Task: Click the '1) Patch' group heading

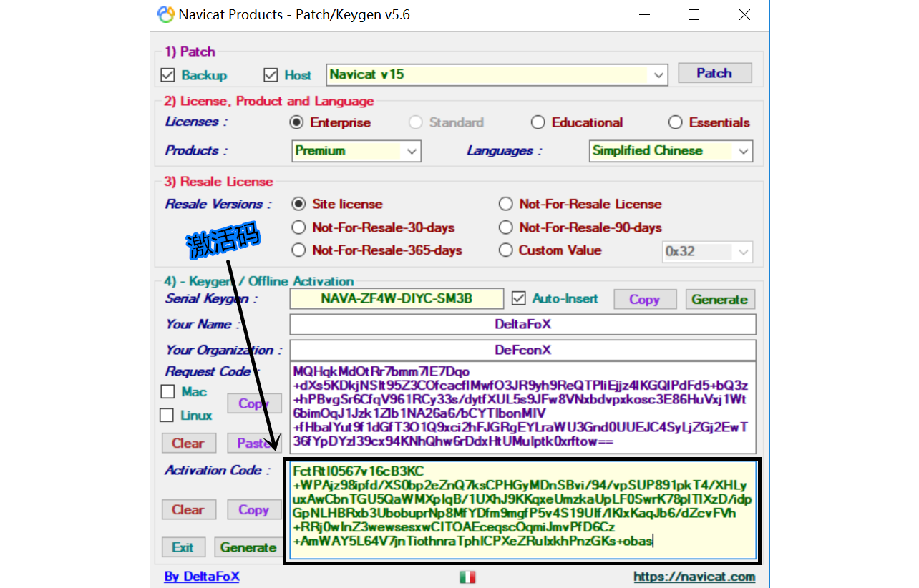Action: 190,52
